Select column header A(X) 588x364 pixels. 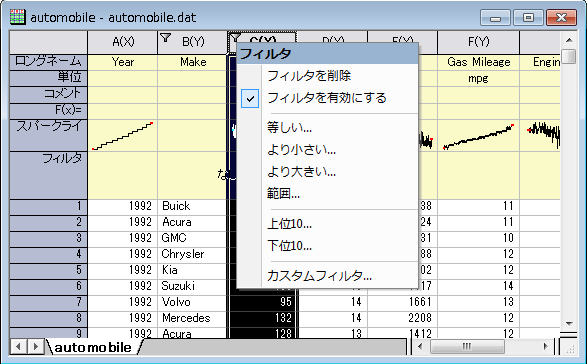point(123,42)
